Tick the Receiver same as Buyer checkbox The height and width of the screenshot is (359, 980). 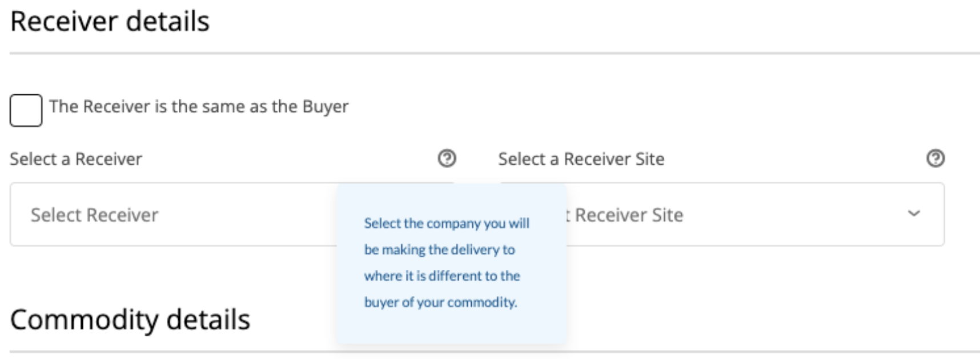(26, 110)
